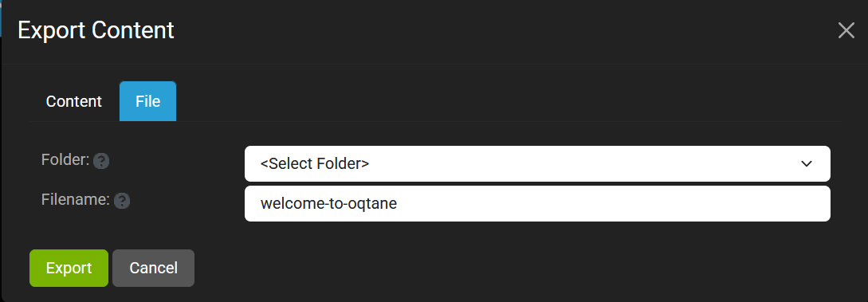The image size is (868, 302).
Task: Dismiss dialog using the X icon
Action: [x=846, y=30]
